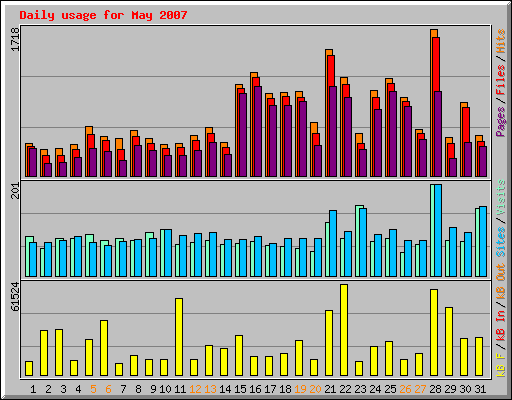
Task: Click day 26 weekend label
Action: tap(405, 389)
